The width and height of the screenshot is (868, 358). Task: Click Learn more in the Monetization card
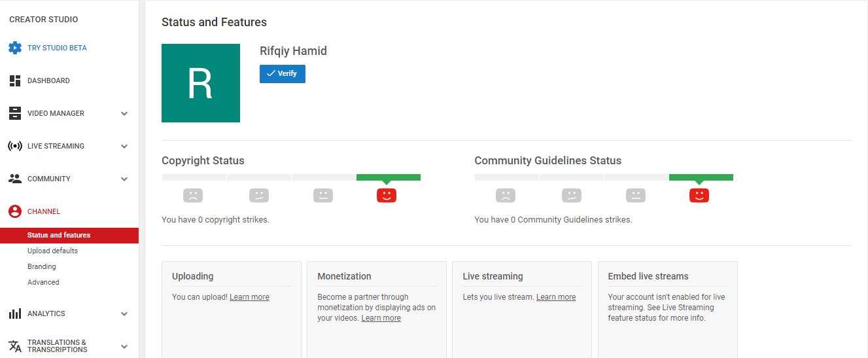(381, 318)
